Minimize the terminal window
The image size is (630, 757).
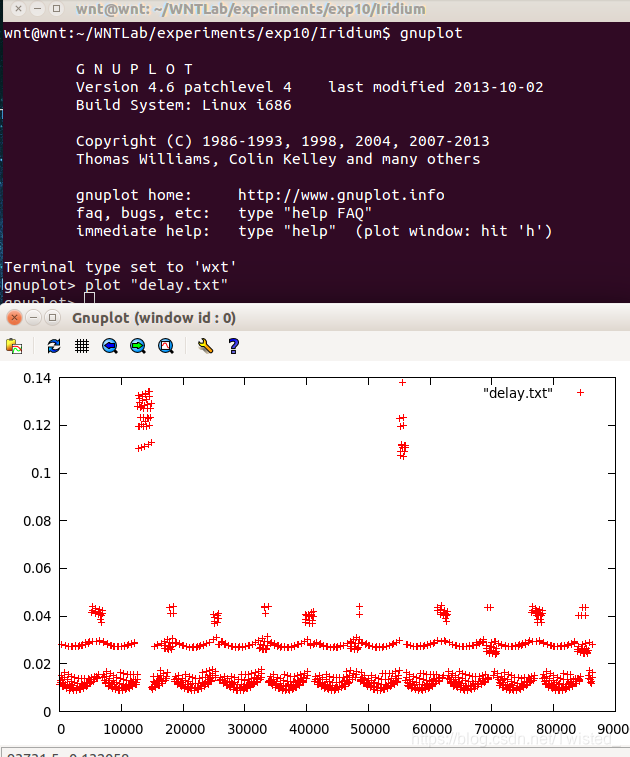[x=37, y=9]
